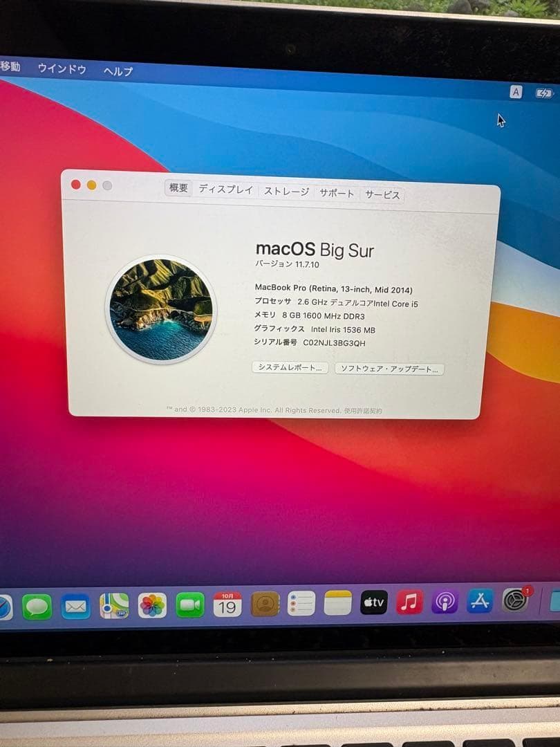Viewport: 560px width, 747px height.
Task: Open System Preferences with update badge
Action: point(516,600)
